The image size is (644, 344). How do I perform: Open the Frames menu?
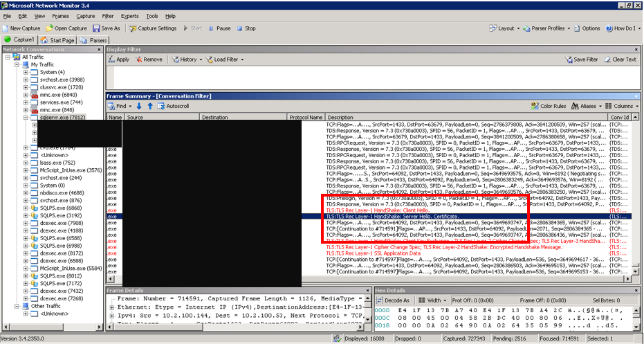(x=60, y=16)
